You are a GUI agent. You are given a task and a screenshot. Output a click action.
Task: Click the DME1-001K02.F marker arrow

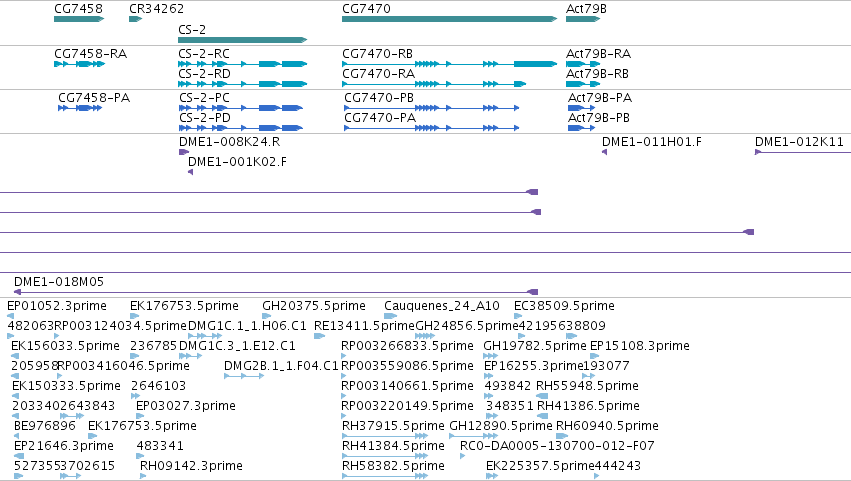[190, 172]
